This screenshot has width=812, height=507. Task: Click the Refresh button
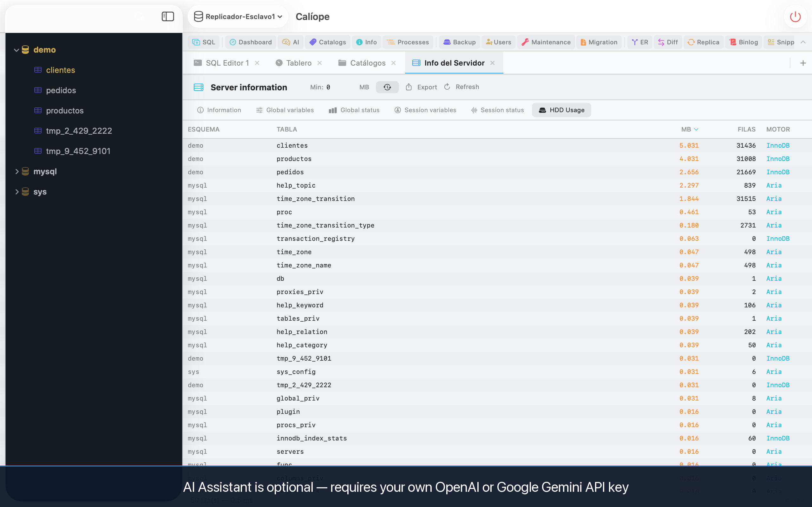click(x=462, y=87)
